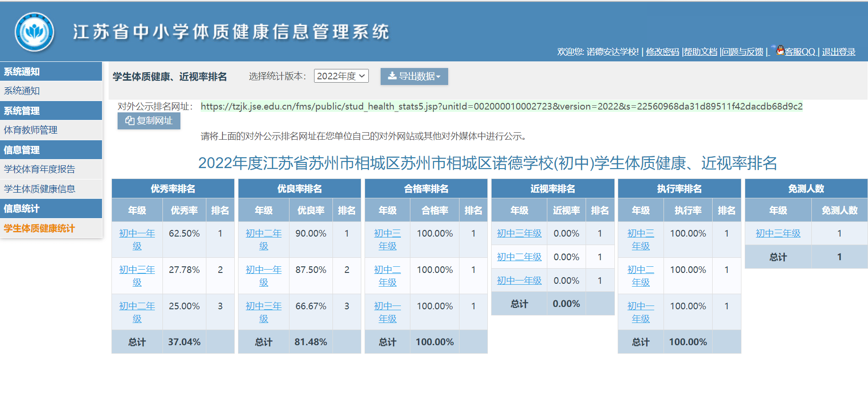Open 初中二年级 link in 合格率排名 table
Viewport: 868px width, 416px height.
tap(387, 276)
